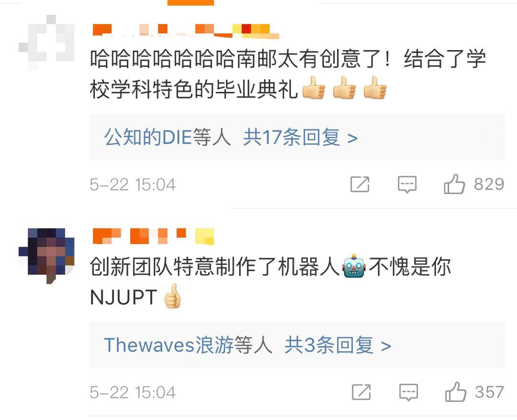Viewport: 517px width, 420px height.
Task: Tap second commenter's orange username
Action: pos(153,236)
